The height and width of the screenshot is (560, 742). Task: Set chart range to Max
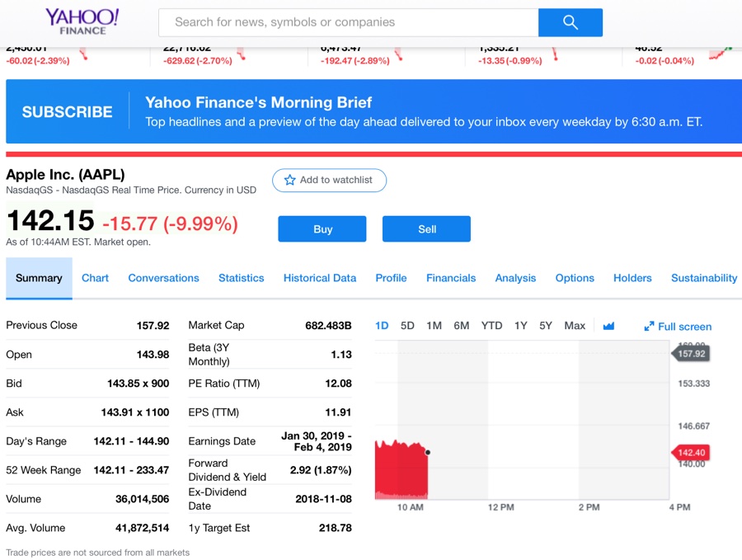575,326
